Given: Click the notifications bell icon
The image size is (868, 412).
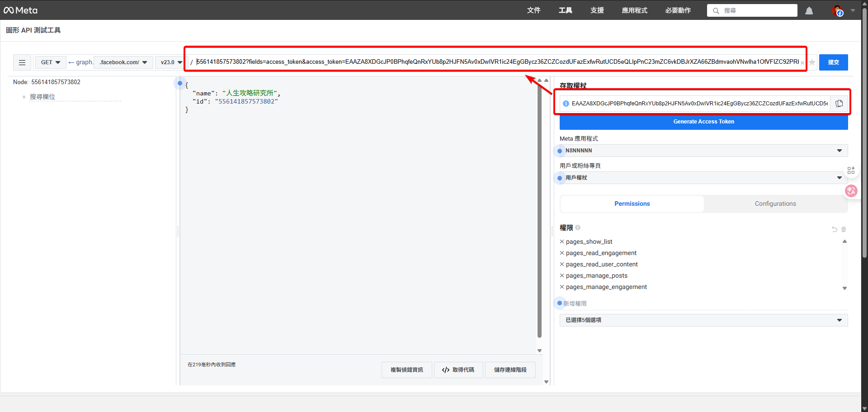Looking at the screenshot, I should 809,10.
